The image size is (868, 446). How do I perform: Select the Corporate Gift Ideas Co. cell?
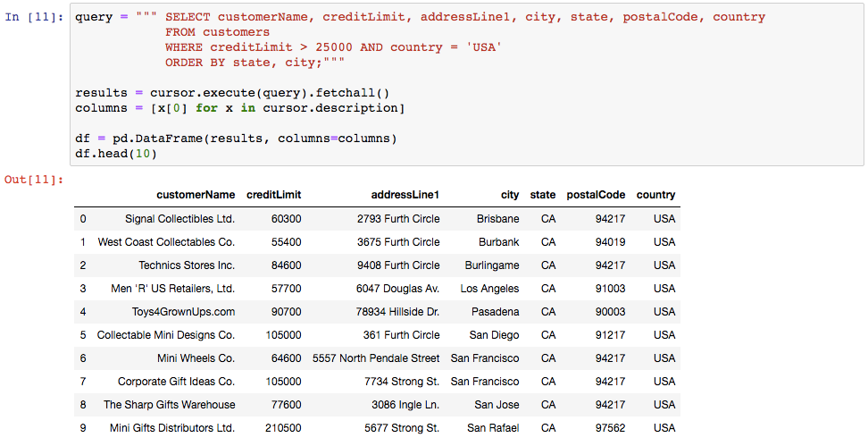[176, 382]
